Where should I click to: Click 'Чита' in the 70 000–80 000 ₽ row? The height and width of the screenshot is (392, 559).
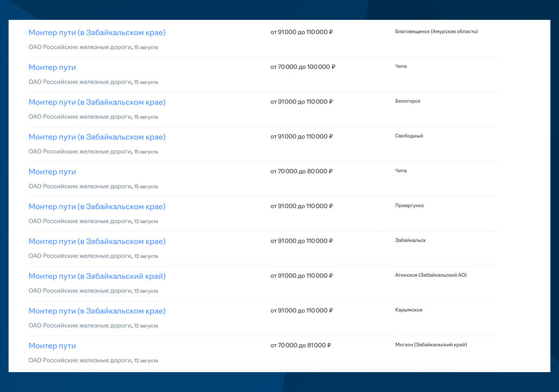pyautogui.click(x=401, y=171)
